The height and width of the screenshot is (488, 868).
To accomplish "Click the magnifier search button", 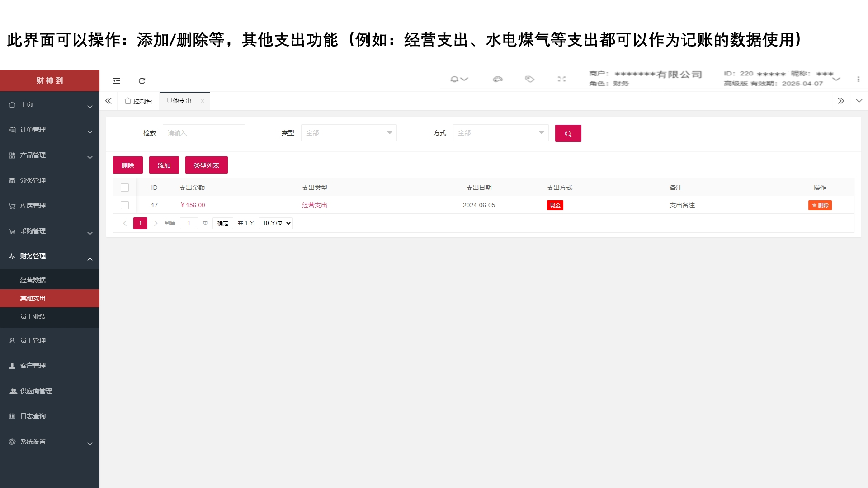I will click(568, 133).
